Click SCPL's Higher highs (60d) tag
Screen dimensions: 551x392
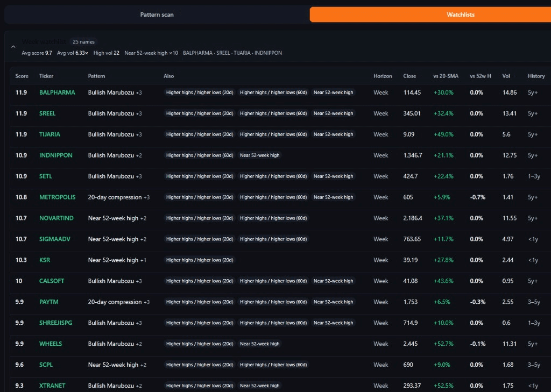(273, 365)
